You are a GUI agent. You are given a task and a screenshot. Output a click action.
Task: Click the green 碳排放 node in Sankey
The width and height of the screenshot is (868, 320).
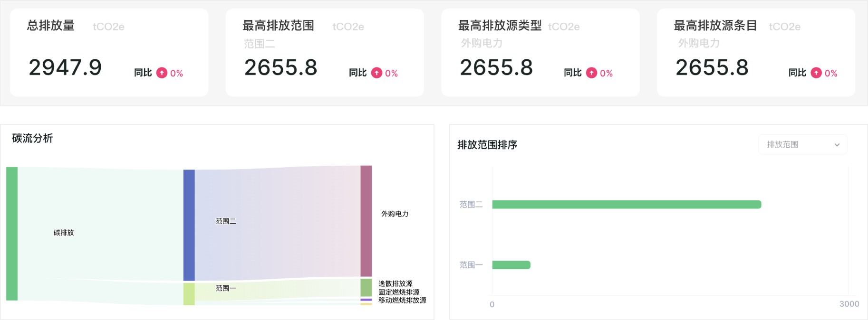(x=12, y=234)
